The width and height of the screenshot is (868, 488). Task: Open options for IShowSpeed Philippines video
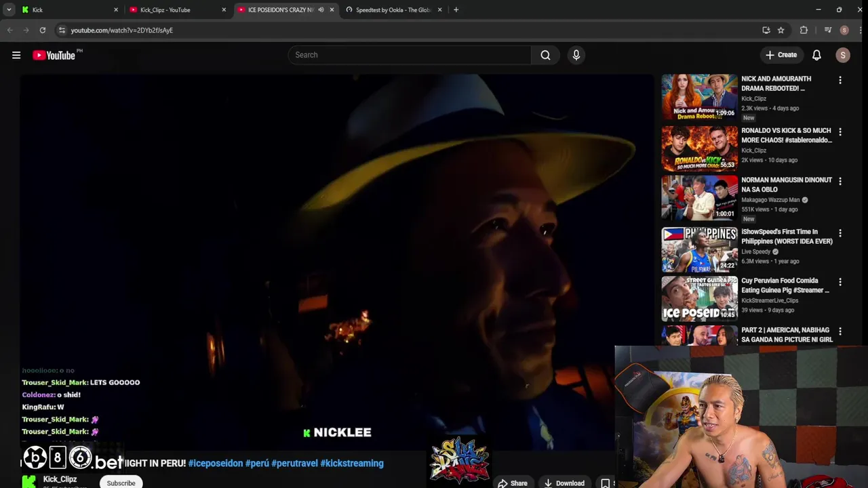(x=840, y=232)
